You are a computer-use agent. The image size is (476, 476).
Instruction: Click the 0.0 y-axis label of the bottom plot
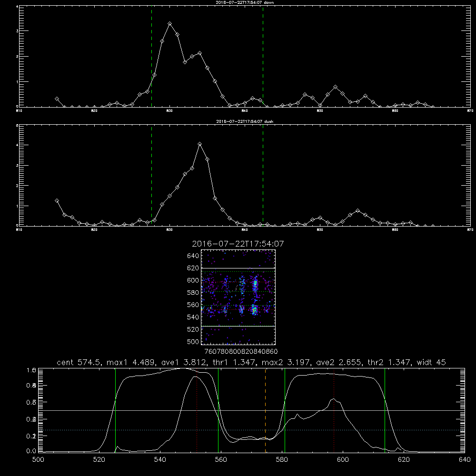[x=31, y=451]
